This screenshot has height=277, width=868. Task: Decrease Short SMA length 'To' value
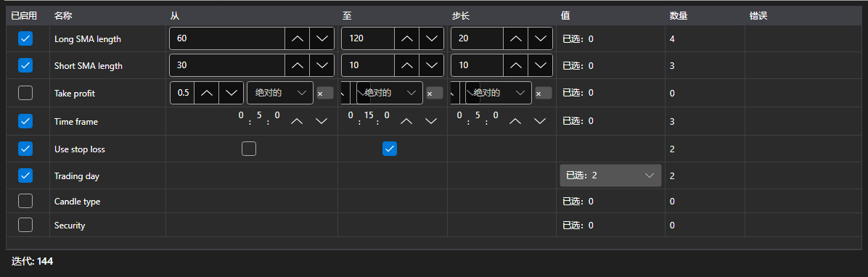pos(431,65)
